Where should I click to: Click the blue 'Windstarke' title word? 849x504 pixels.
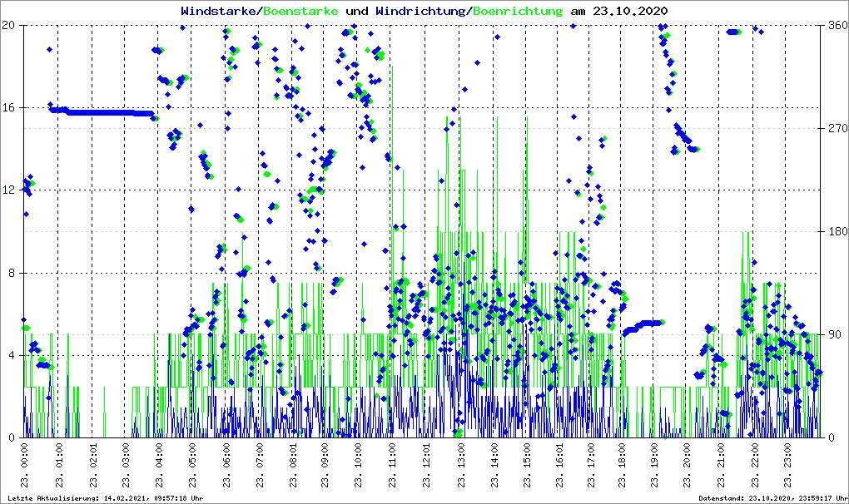[x=220, y=12]
